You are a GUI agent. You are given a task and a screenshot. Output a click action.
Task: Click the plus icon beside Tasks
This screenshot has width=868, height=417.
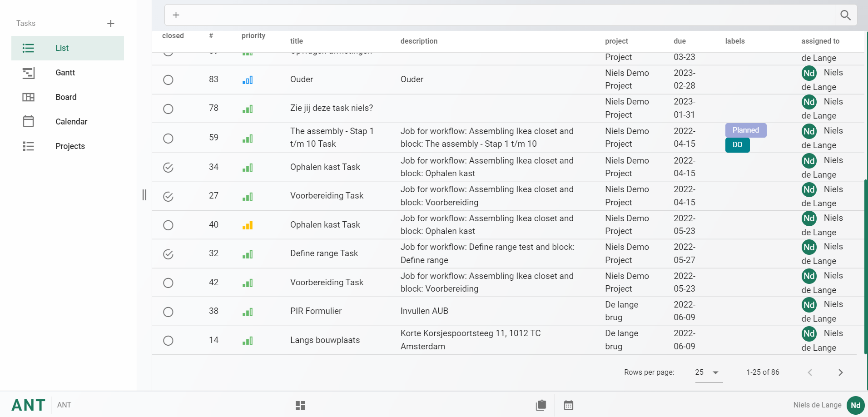[110, 24]
